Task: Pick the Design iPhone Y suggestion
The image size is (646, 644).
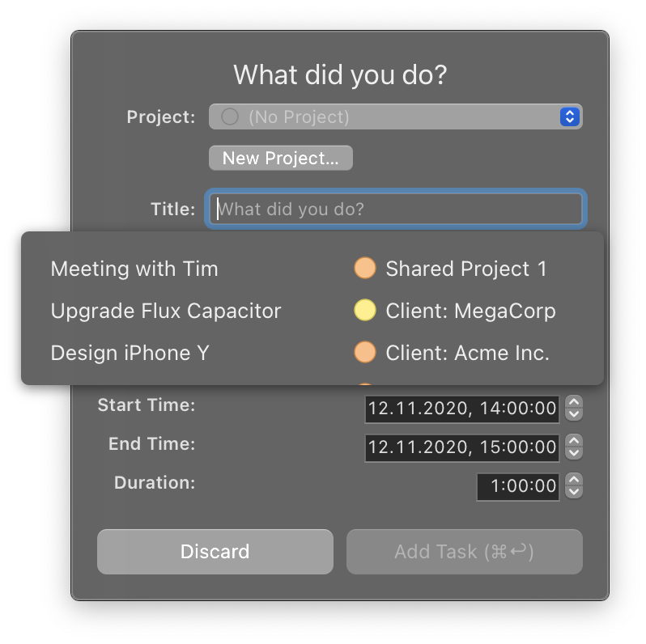Action: (x=130, y=353)
